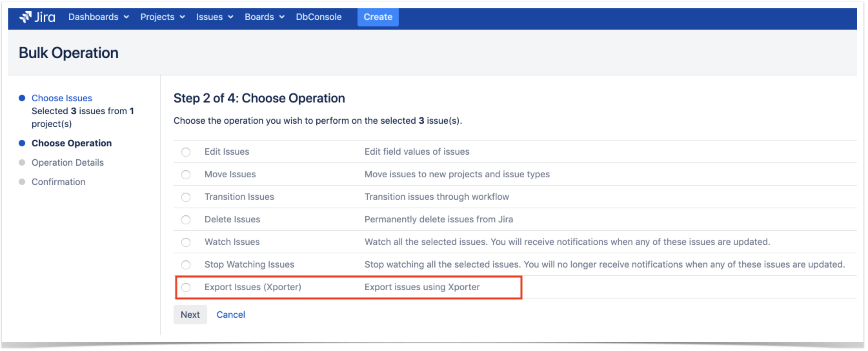Click the 'Stop Watching Issues' label text
The width and height of the screenshot is (868, 351).
click(249, 264)
